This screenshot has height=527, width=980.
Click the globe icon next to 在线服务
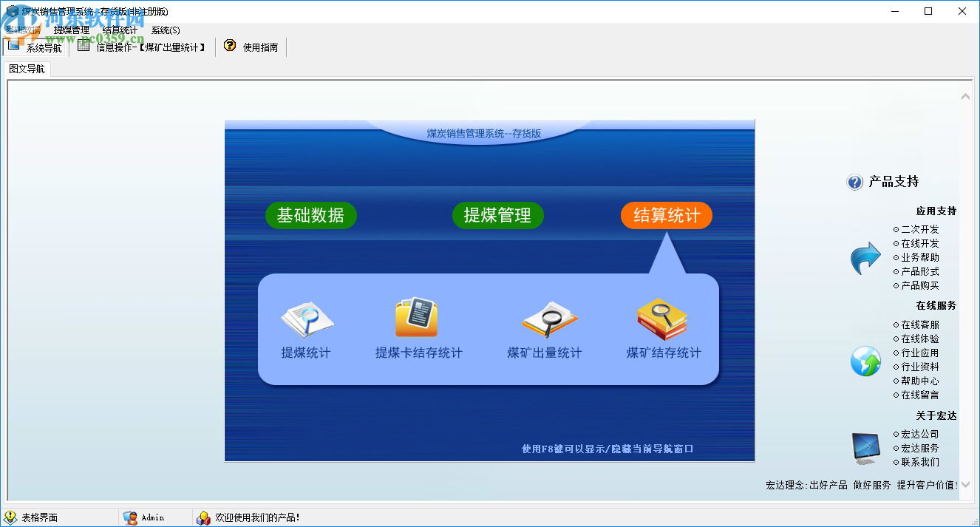pos(865,361)
